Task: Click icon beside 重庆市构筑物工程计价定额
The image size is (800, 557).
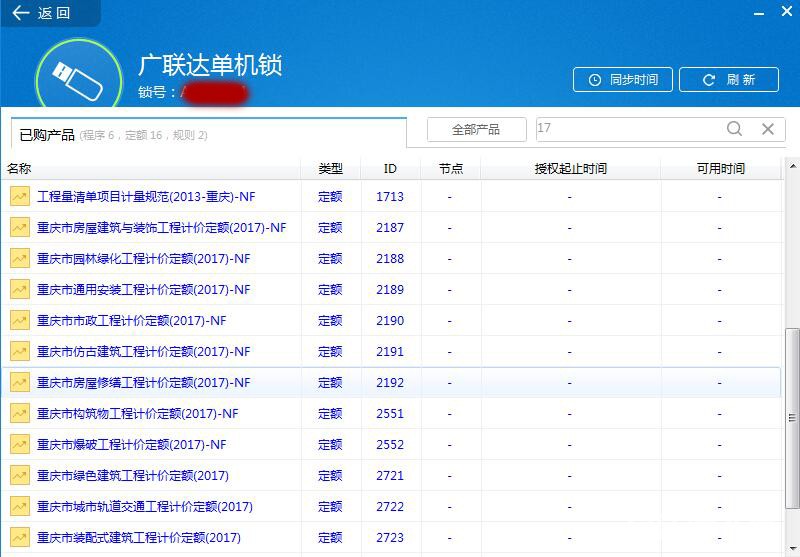Action: click(20, 414)
